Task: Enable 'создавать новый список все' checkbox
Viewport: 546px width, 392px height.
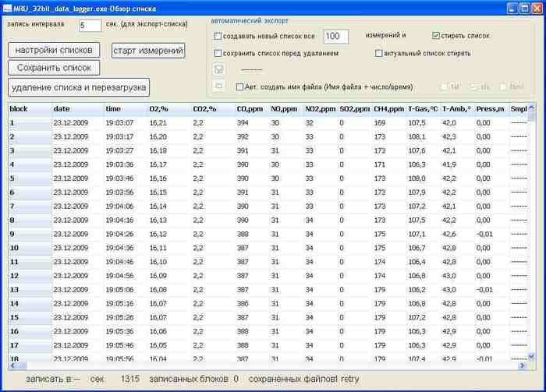Action: coord(218,36)
